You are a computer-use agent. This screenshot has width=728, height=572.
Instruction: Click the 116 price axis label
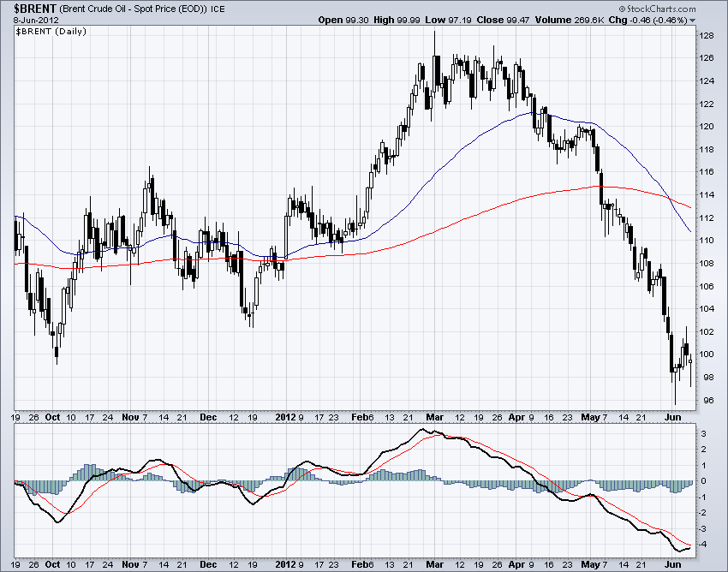click(x=707, y=172)
